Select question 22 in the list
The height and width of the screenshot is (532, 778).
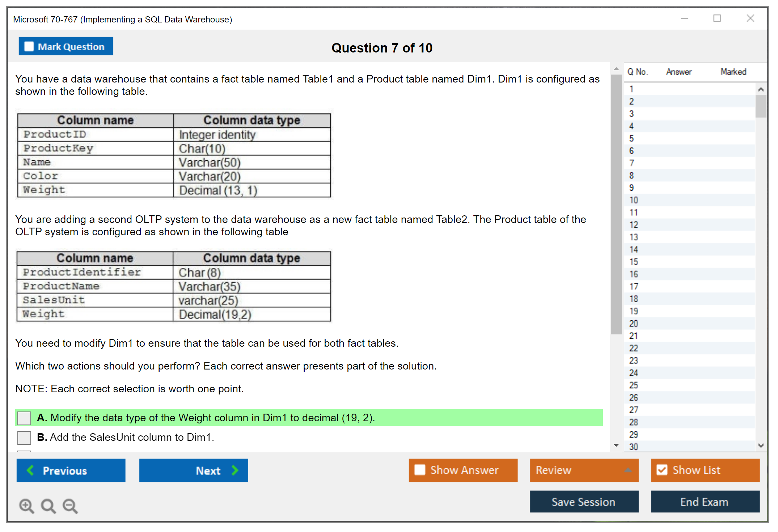[634, 348]
